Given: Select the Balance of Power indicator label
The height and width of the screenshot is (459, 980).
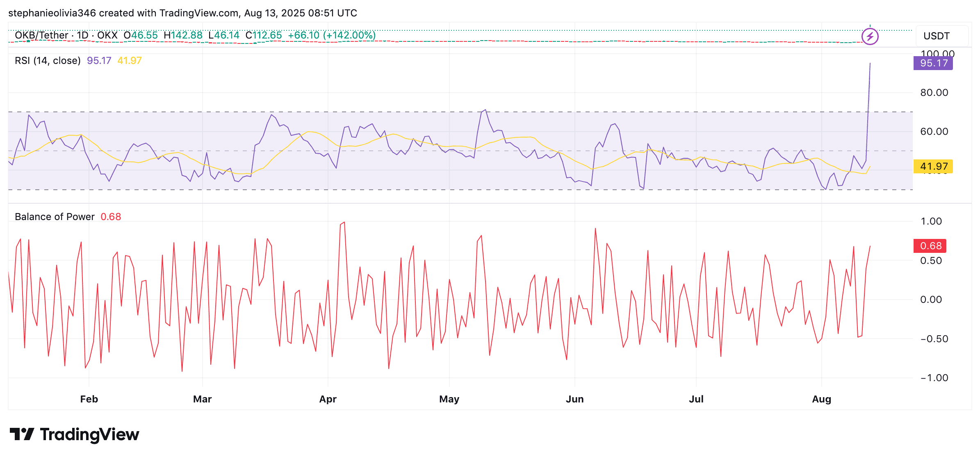Looking at the screenshot, I should pos(55,217).
